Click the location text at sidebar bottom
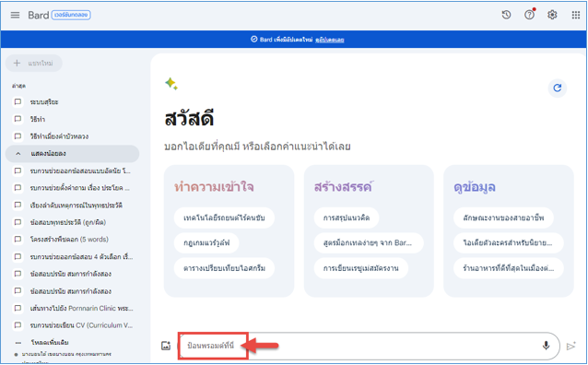The height and width of the screenshot is (365, 588). point(66,354)
